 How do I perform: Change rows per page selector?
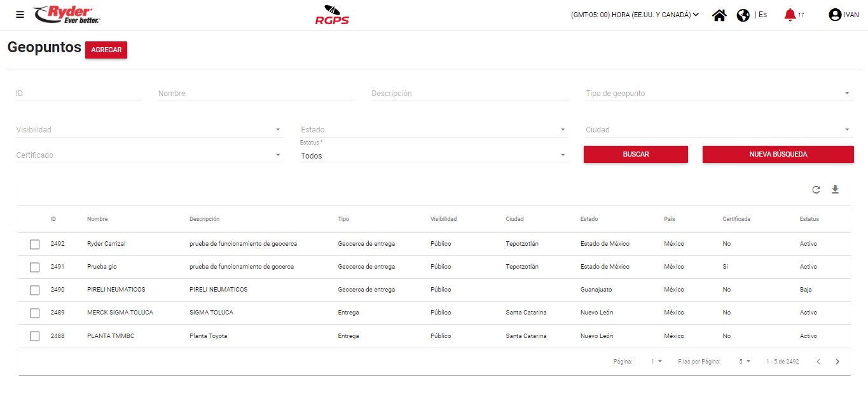tap(745, 362)
